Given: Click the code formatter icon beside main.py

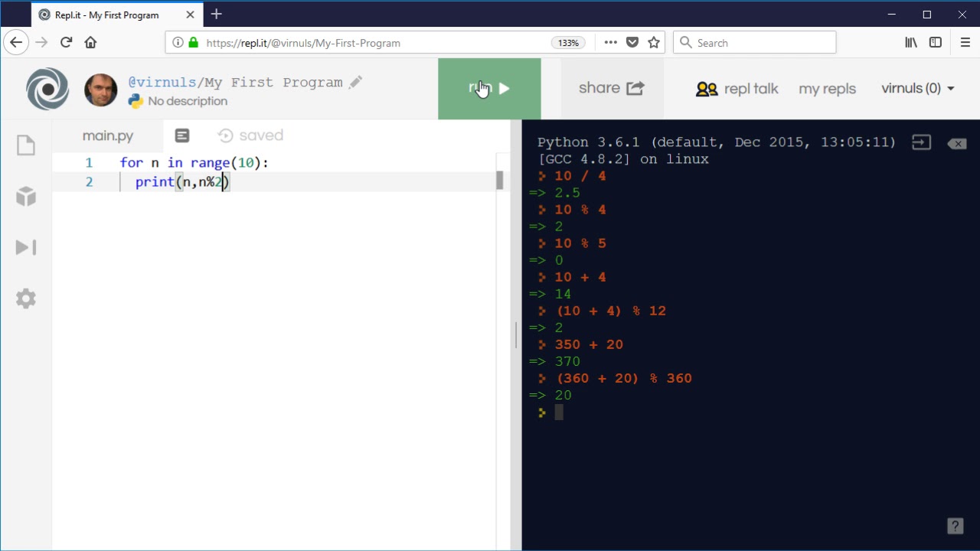Looking at the screenshot, I should [181, 135].
